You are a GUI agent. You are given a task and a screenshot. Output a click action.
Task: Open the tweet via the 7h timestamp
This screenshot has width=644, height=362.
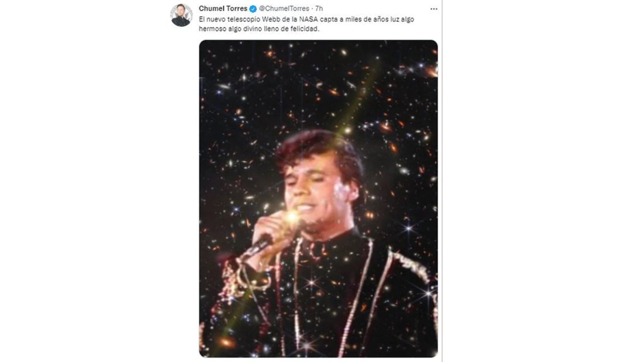pos(319,9)
